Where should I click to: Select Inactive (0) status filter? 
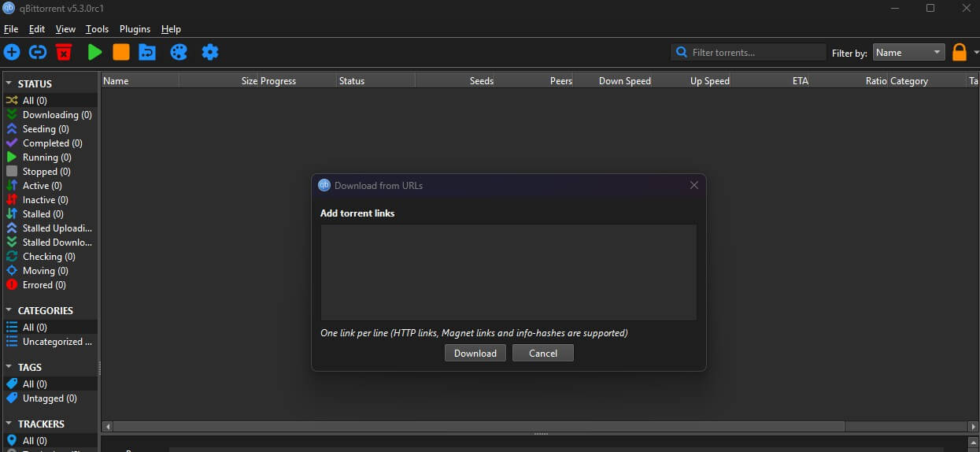49,200
